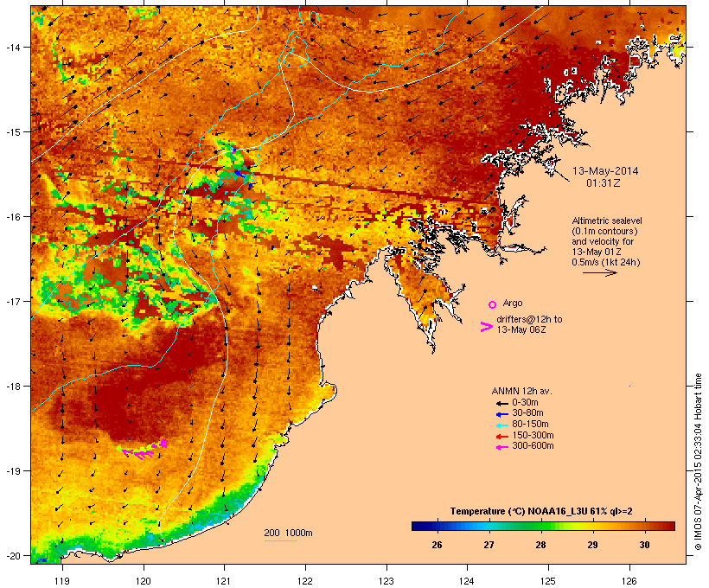This screenshot has width=709, height=588.
Task: Click the colorbar tick label 27
Action: [489, 545]
